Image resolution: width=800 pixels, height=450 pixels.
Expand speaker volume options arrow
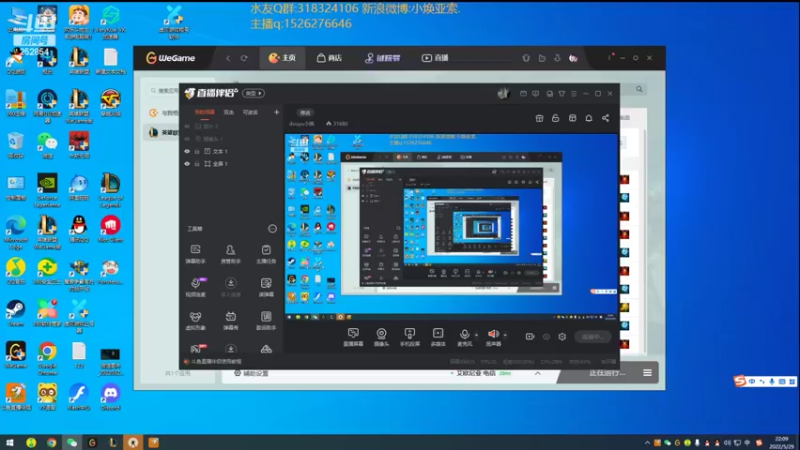pos(505,335)
